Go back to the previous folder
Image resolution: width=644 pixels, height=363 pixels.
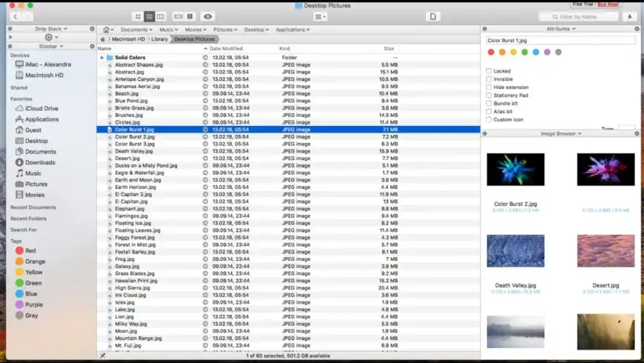(16, 16)
